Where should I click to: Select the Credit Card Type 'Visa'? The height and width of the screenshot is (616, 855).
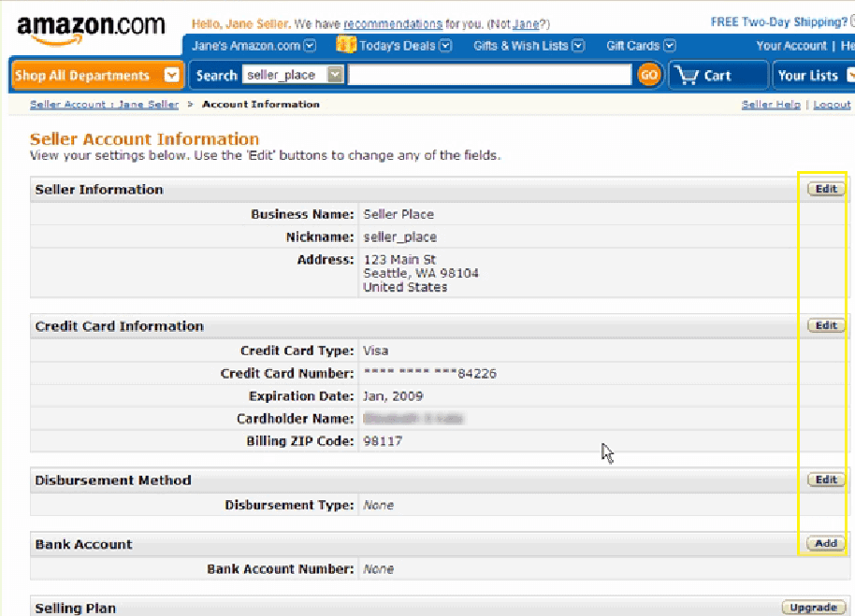tap(376, 351)
